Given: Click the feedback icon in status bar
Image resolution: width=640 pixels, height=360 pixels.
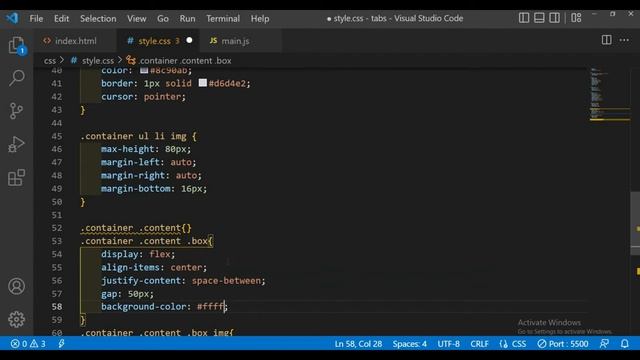Looking at the screenshot, I should pyautogui.click(x=604, y=344).
